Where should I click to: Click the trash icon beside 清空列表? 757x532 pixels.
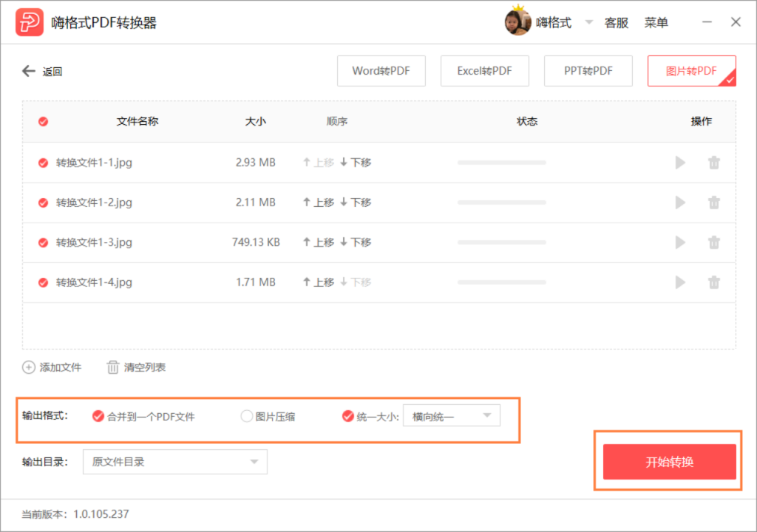(x=112, y=367)
